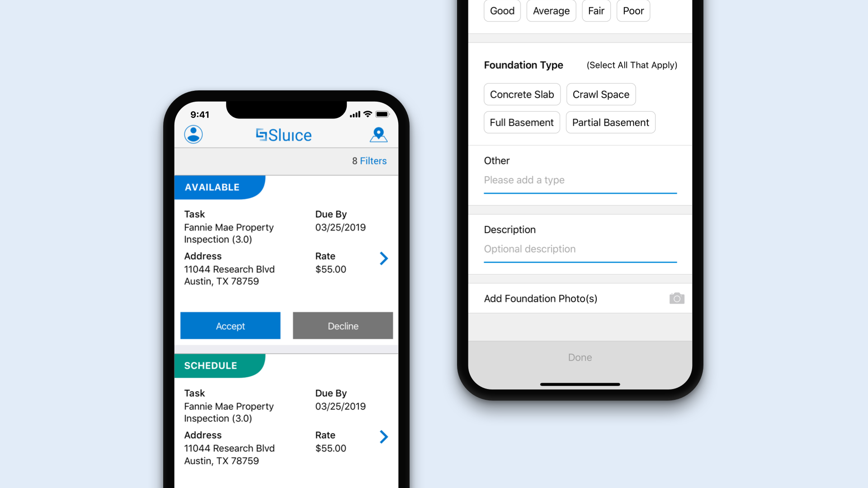Accept the Fannie Mae Property Inspection task
The image size is (868, 488).
coord(230,325)
